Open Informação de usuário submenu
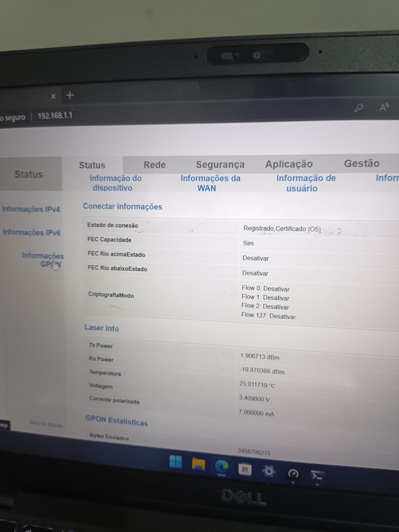 tap(306, 183)
